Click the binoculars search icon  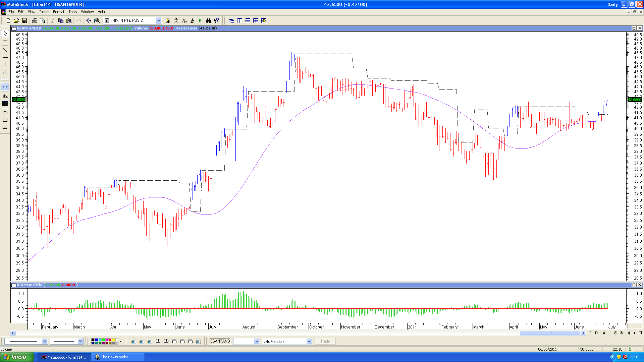pos(208,20)
